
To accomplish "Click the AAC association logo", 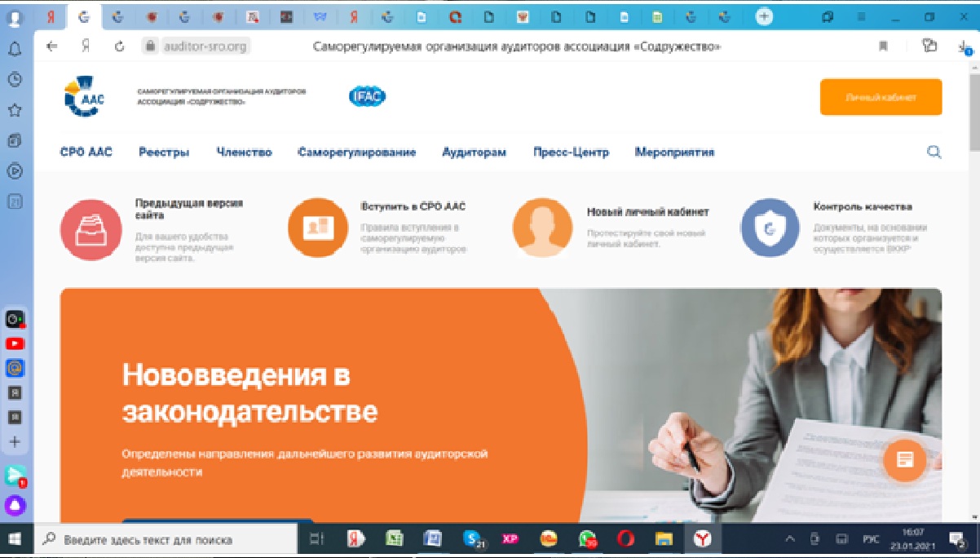I will coord(84,96).
